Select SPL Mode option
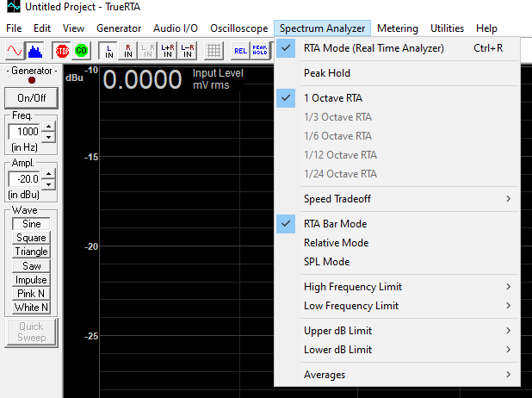 click(x=326, y=262)
